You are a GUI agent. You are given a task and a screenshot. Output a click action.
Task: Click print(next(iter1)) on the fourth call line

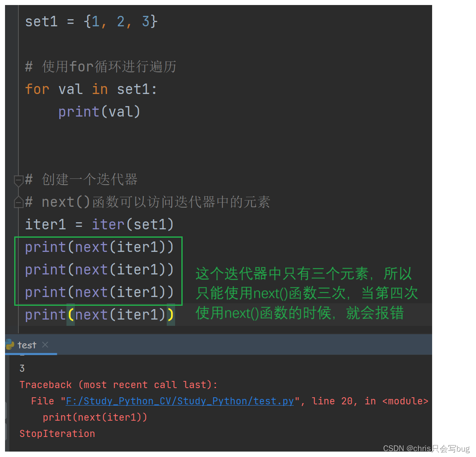99,314
